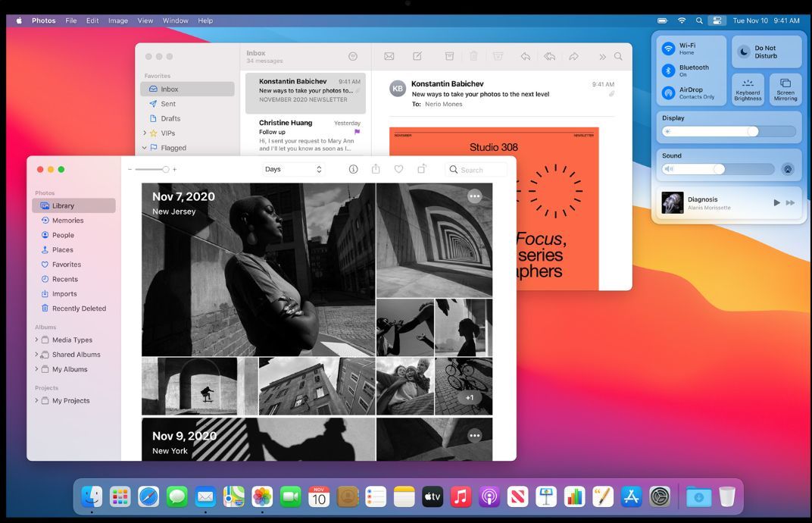This screenshot has height=523, width=812.
Task: Click the Info icon in Photos toolbar
Action: [353, 169]
